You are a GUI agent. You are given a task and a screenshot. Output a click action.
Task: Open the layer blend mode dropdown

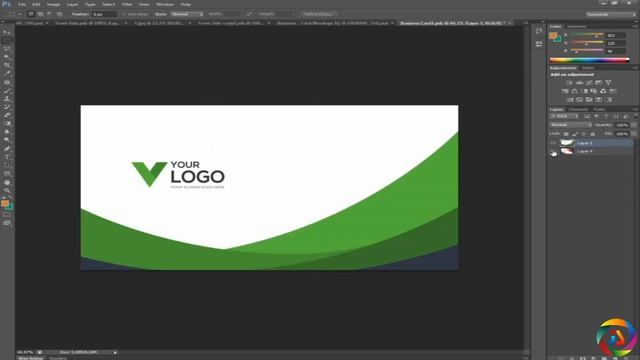571,125
